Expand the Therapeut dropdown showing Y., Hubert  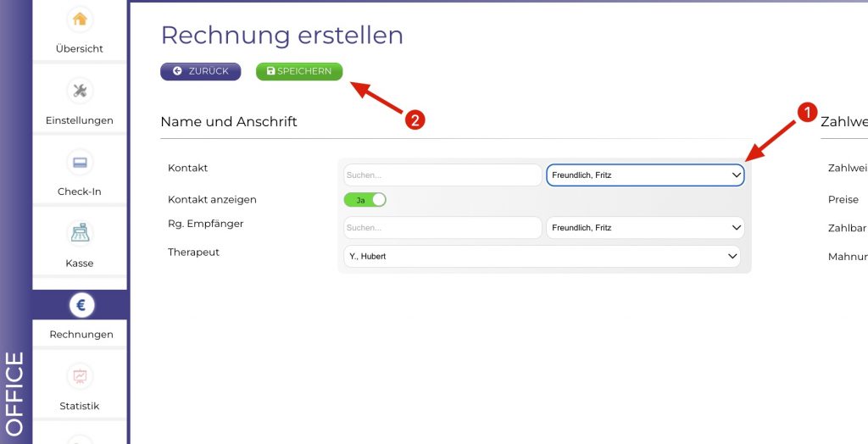(x=542, y=256)
